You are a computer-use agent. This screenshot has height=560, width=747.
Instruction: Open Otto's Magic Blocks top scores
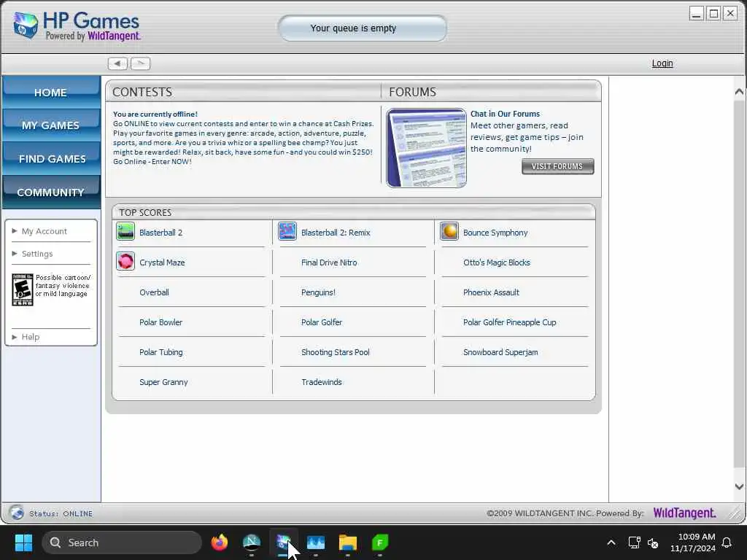(x=496, y=262)
